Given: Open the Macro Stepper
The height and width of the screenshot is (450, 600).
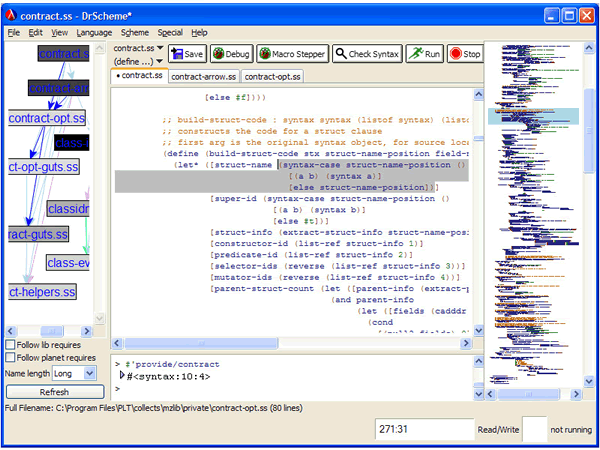Looking at the screenshot, I should (x=292, y=54).
